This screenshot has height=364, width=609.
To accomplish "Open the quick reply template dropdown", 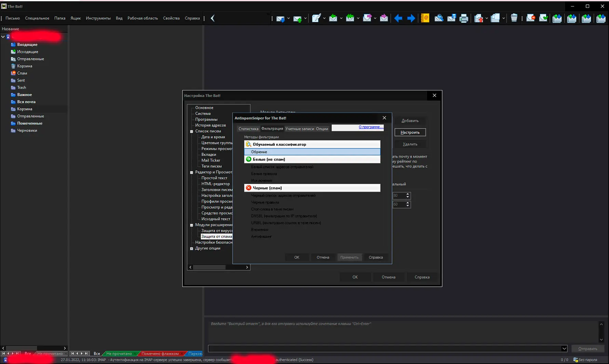I will [x=564, y=349].
